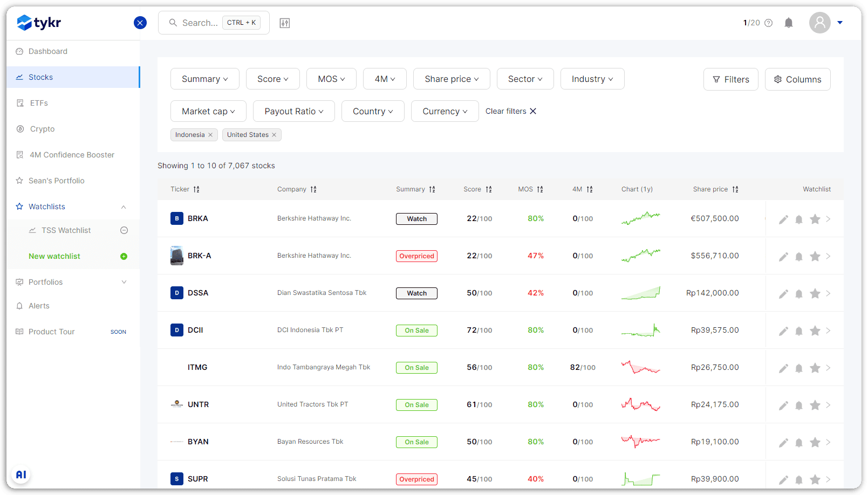Open the filter settings icon beside search
This screenshot has height=495, width=868.
coord(285,23)
